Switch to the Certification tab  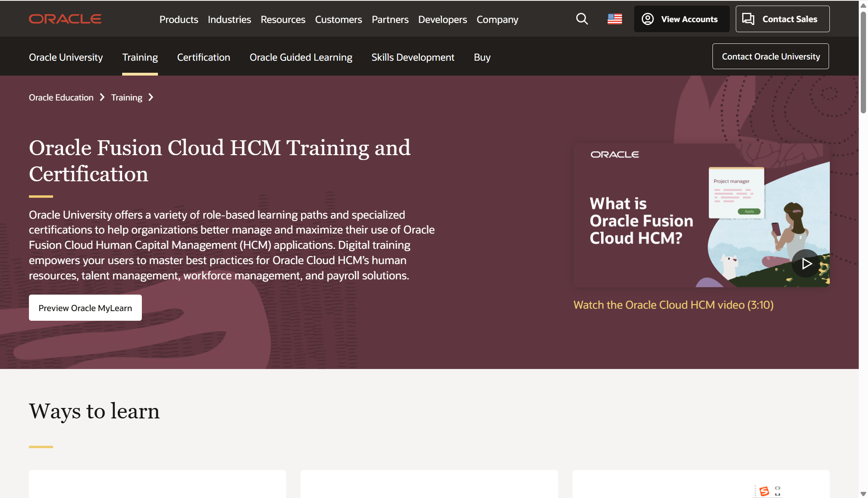[203, 57]
